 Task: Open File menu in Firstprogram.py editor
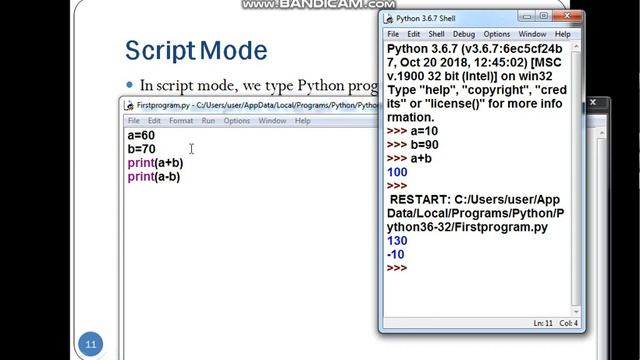pos(133,121)
